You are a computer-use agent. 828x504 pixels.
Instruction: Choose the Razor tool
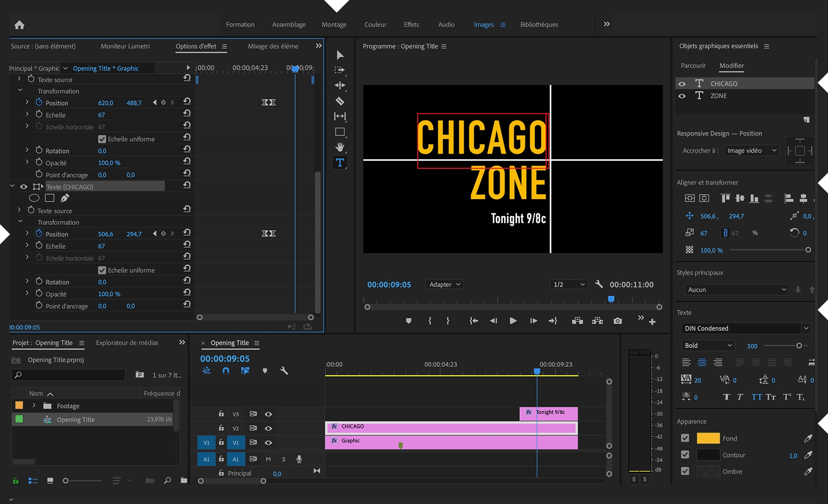(340, 101)
